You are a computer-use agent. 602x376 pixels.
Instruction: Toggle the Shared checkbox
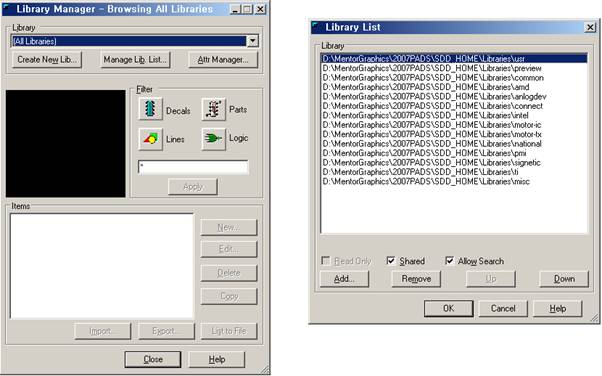[391, 261]
